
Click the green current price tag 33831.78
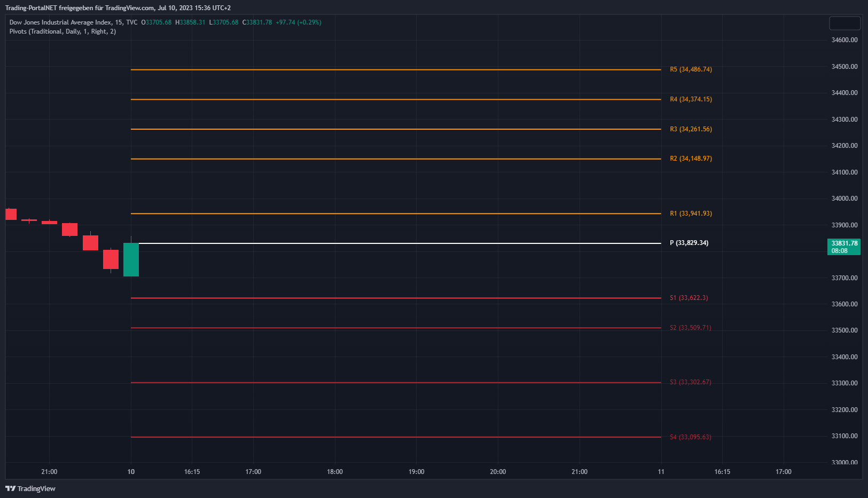click(x=843, y=247)
